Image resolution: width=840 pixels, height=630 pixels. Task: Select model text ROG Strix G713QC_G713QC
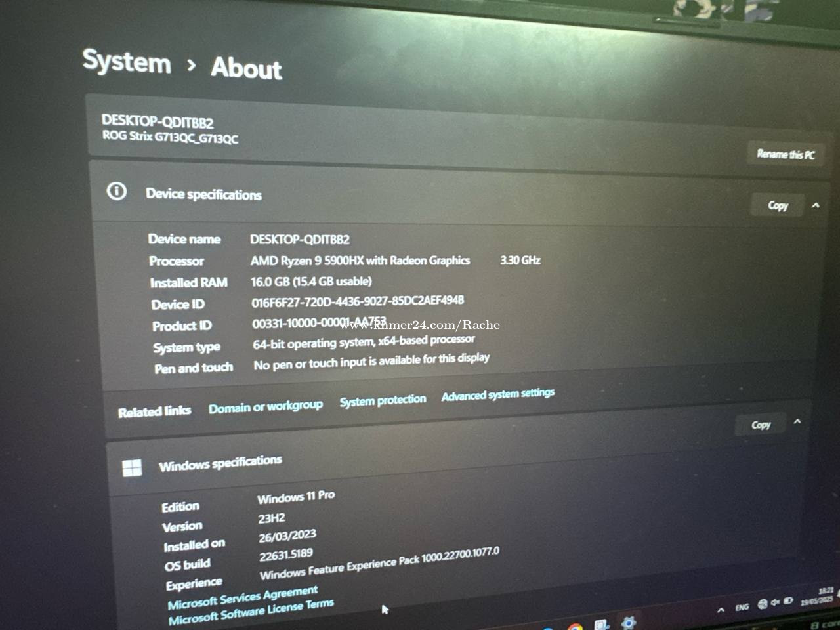(170, 136)
